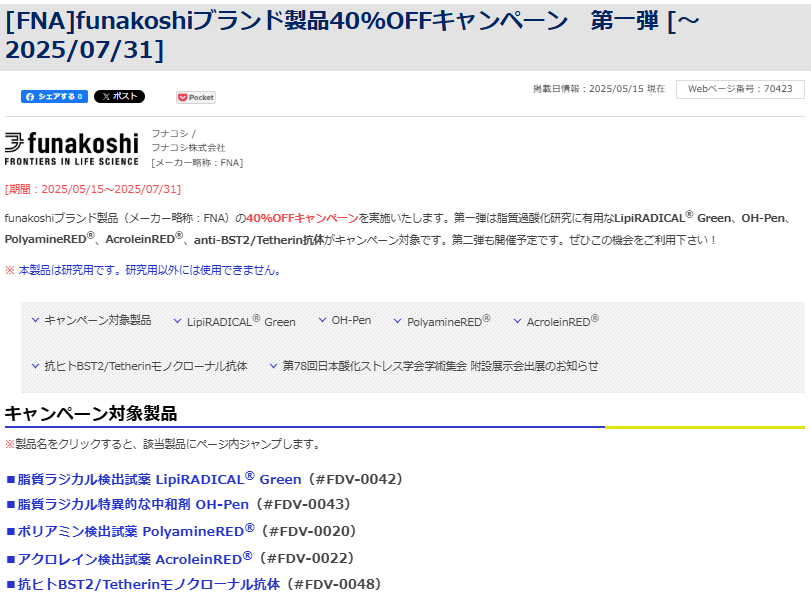
Task: Click product code #FDV-0043 text
Action: tap(303, 504)
